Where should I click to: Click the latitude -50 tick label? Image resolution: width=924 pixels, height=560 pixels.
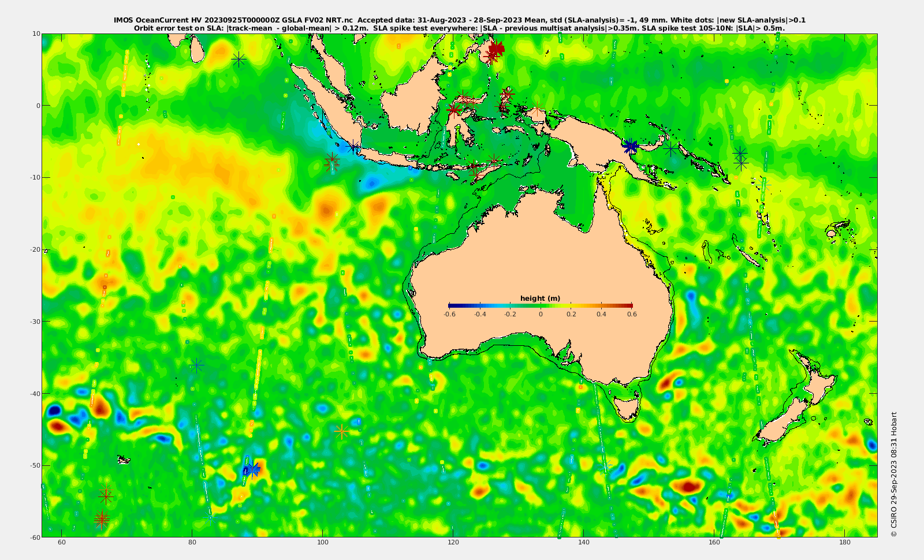[x=35, y=465]
